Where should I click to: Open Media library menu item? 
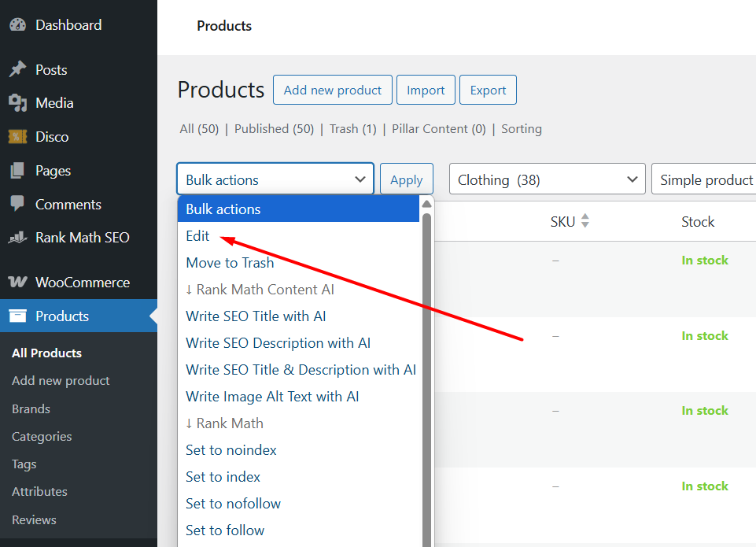click(x=54, y=103)
